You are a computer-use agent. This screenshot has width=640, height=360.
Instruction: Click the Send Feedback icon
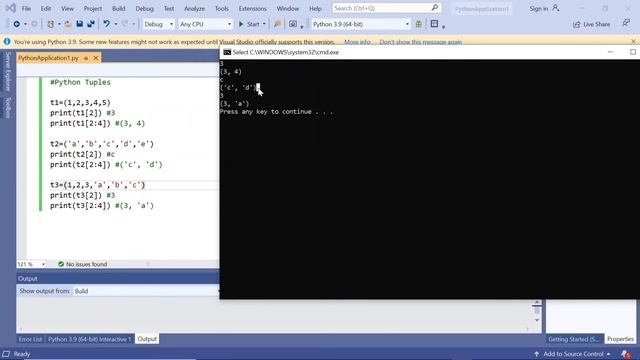626,24
